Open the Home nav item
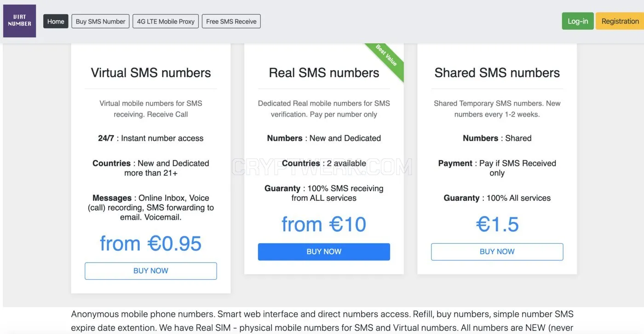The image size is (644, 334). click(x=56, y=21)
